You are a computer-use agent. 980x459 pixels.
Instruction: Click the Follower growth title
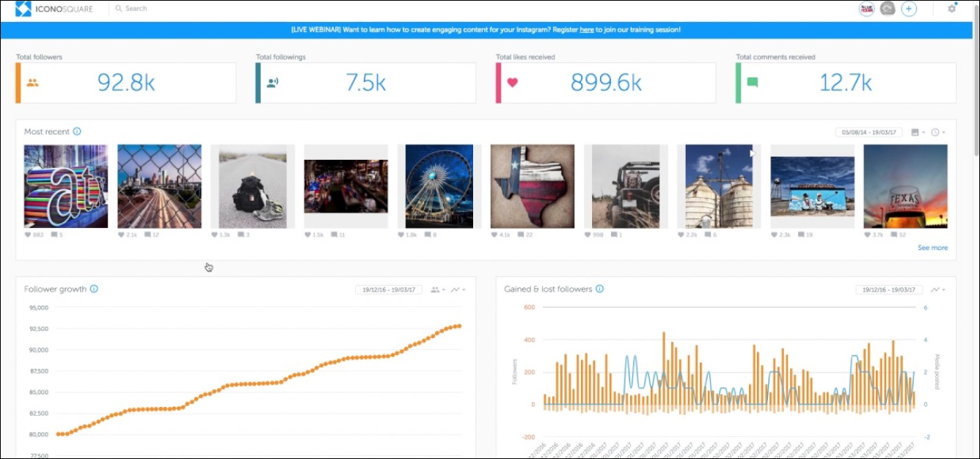pos(55,289)
